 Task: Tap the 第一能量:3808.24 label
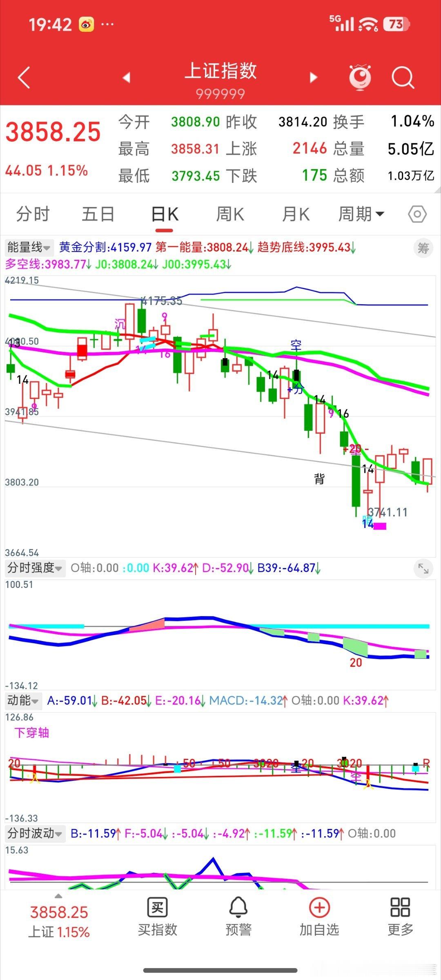pyautogui.click(x=205, y=247)
